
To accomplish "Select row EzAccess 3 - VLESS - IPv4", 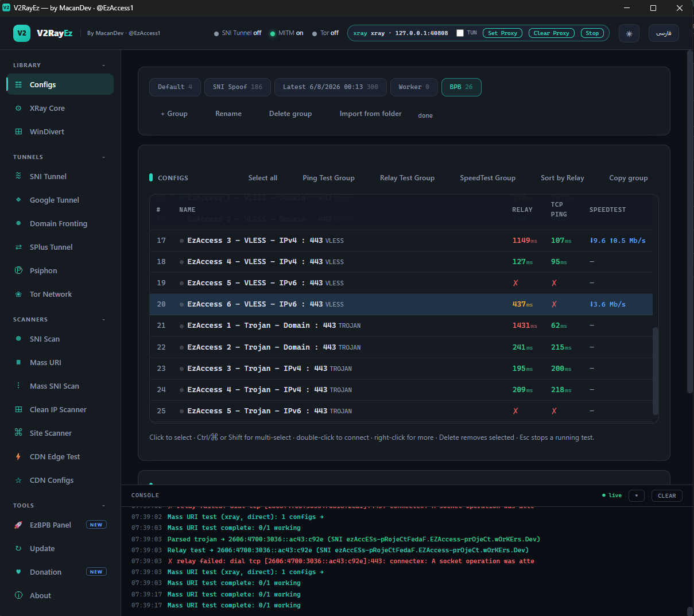I will pyautogui.click(x=401, y=241).
